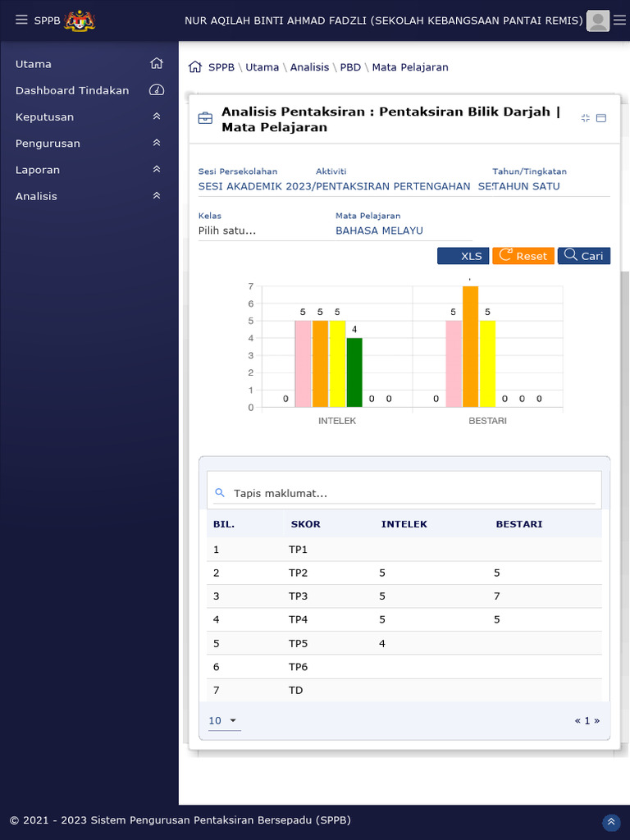Open the user profile avatar
The image size is (630, 840).
coord(599,21)
